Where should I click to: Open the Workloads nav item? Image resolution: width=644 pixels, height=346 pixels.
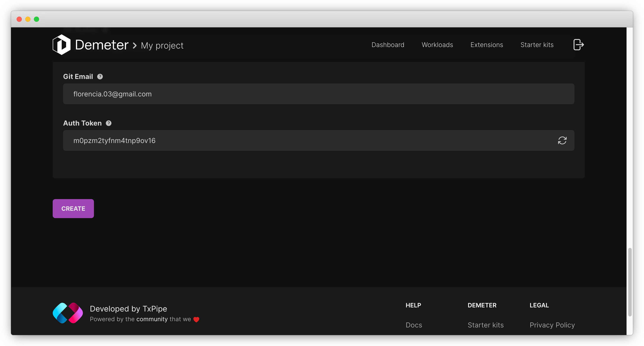click(437, 45)
